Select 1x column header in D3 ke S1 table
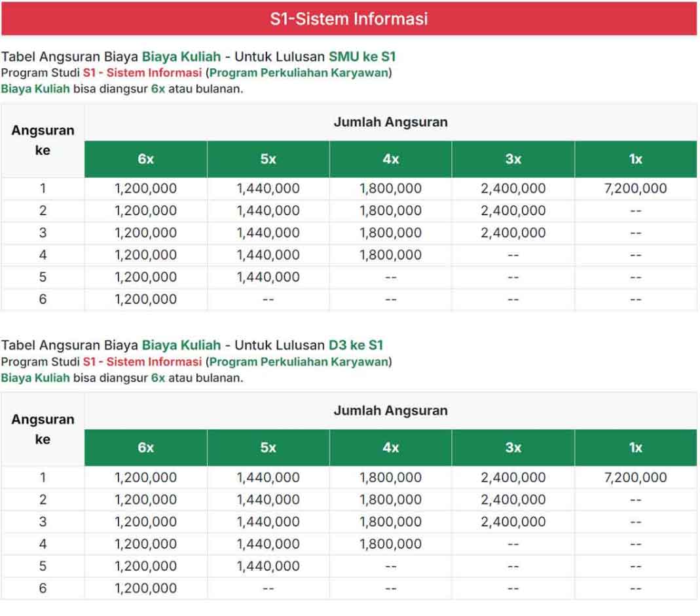 click(x=636, y=448)
